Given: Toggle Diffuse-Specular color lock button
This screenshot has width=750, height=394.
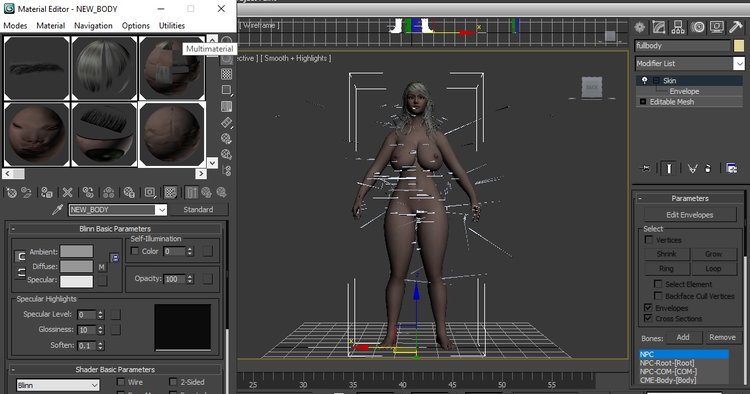Looking at the screenshot, I should 20,273.
